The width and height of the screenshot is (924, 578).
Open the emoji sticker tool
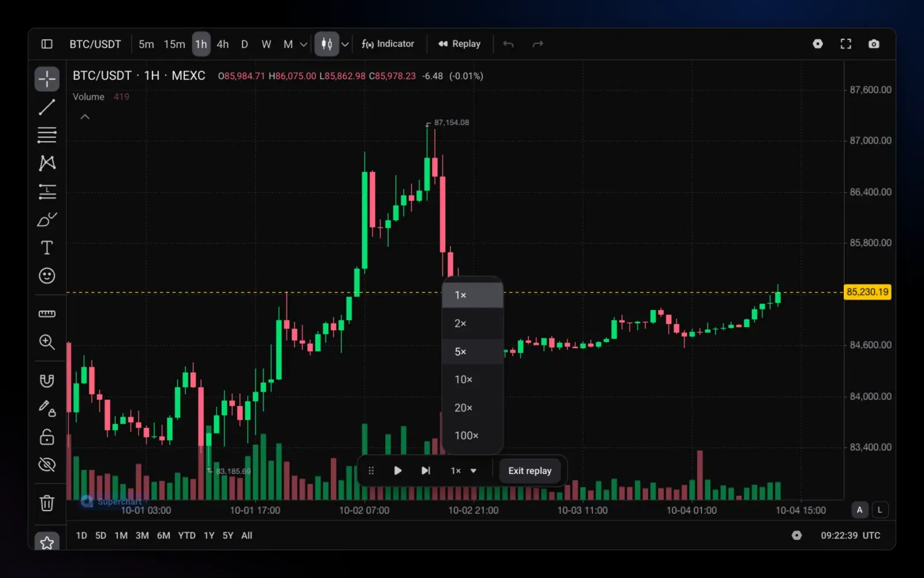coord(47,276)
